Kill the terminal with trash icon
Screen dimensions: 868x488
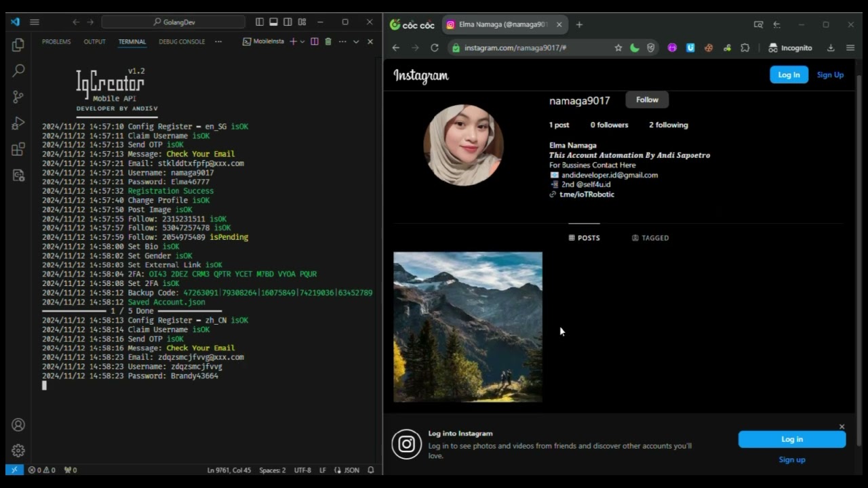coord(328,41)
